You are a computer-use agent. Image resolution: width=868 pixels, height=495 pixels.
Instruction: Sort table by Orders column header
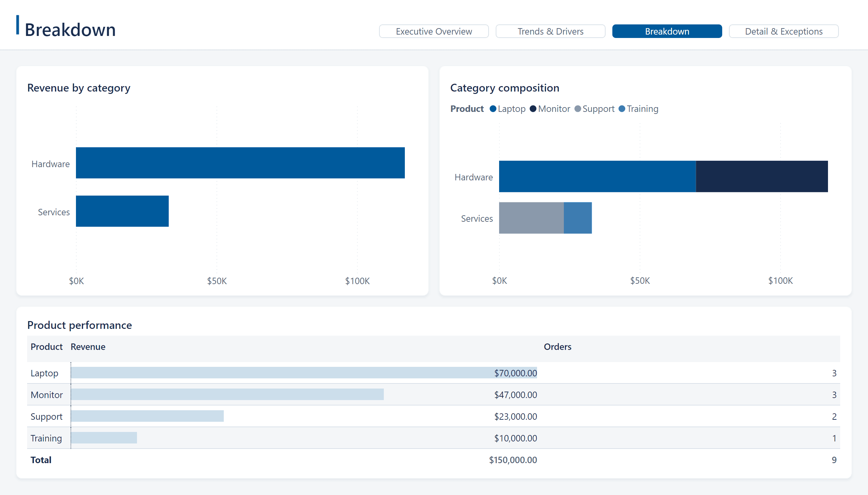coord(557,347)
